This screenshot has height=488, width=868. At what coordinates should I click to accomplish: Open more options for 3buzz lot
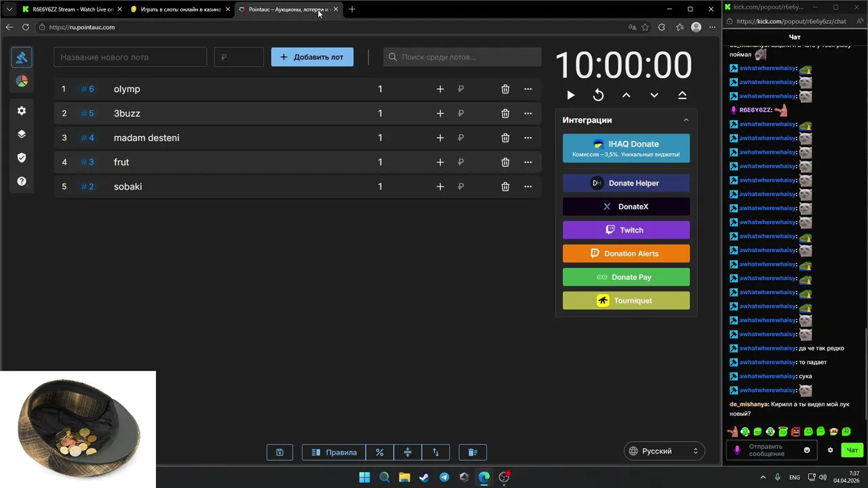pos(528,113)
